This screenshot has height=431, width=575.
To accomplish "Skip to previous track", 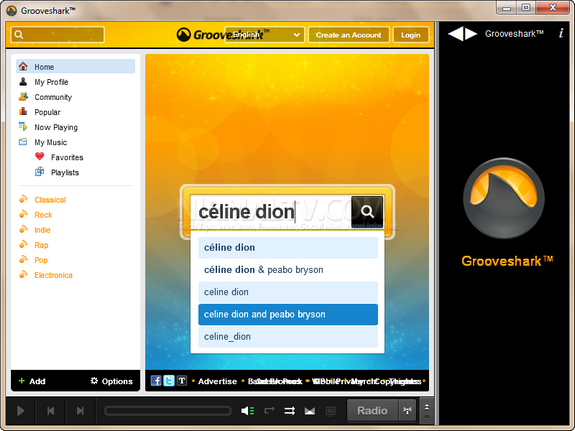I will (x=51, y=411).
